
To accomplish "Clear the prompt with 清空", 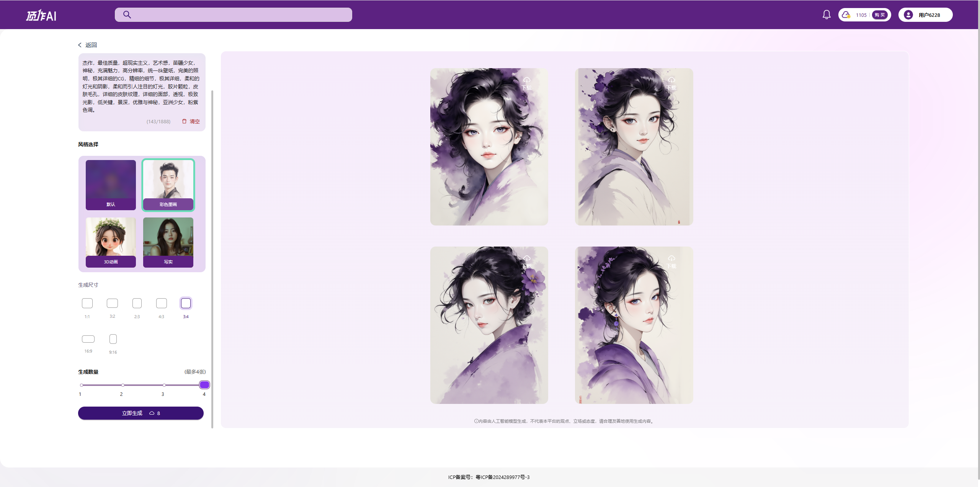I will click(x=191, y=121).
